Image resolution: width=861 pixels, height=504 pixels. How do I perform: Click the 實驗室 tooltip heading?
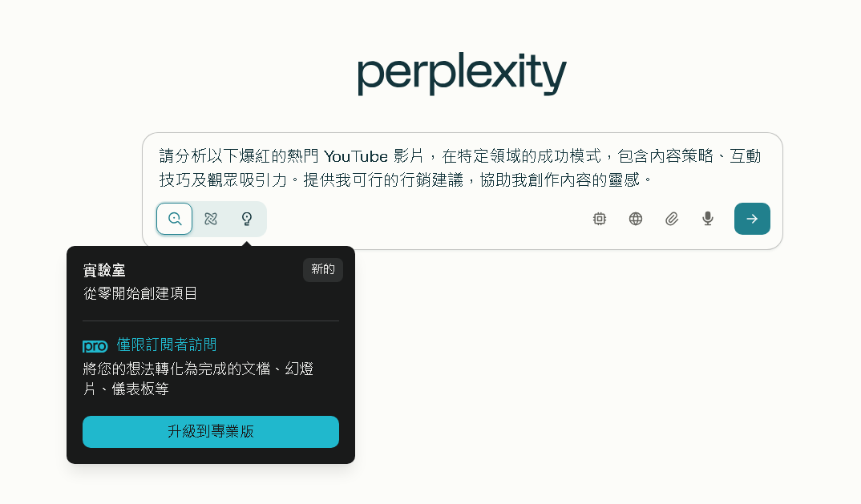pos(104,270)
